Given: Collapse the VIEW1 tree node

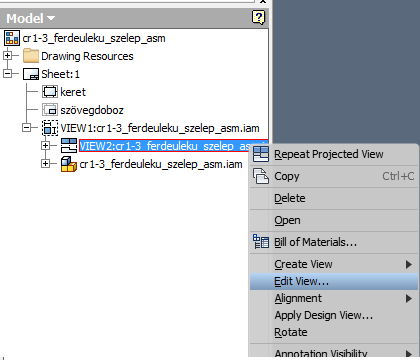Looking at the screenshot, I should pos(26,127).
